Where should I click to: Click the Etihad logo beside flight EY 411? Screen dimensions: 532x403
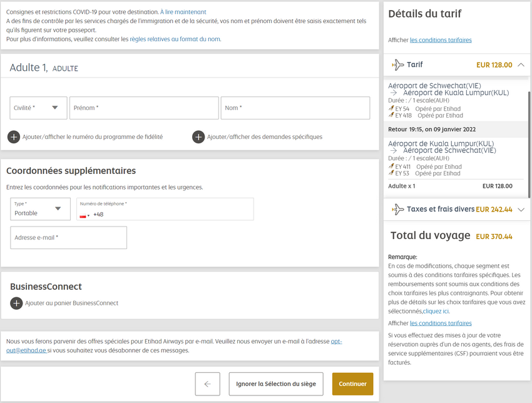tap(391, 166)
